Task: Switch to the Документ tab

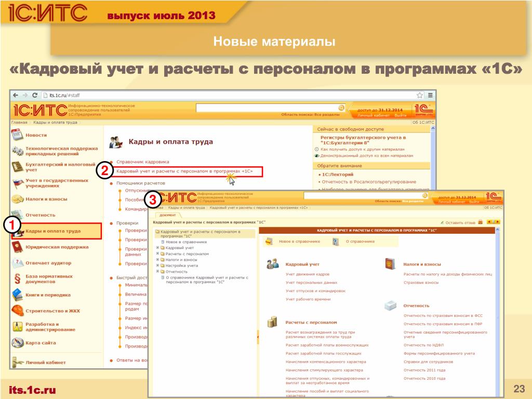Action: 168,215
